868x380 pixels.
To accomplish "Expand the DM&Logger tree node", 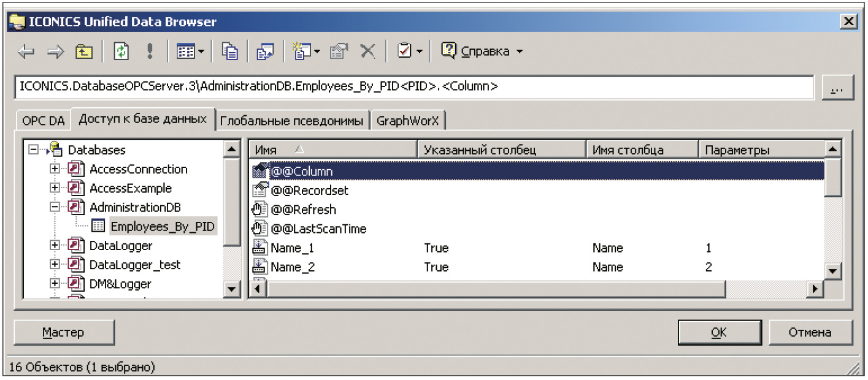I will [55, 284].
